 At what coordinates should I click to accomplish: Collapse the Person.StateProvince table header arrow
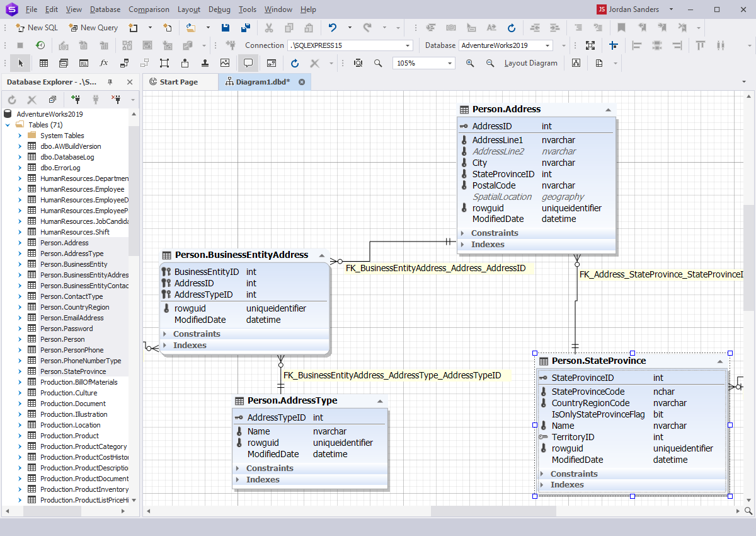point(719,361)
